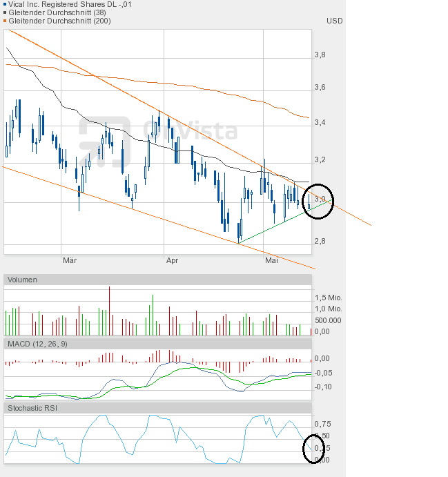Click the blue Vical Inc. legend marker

pos(6,4)
